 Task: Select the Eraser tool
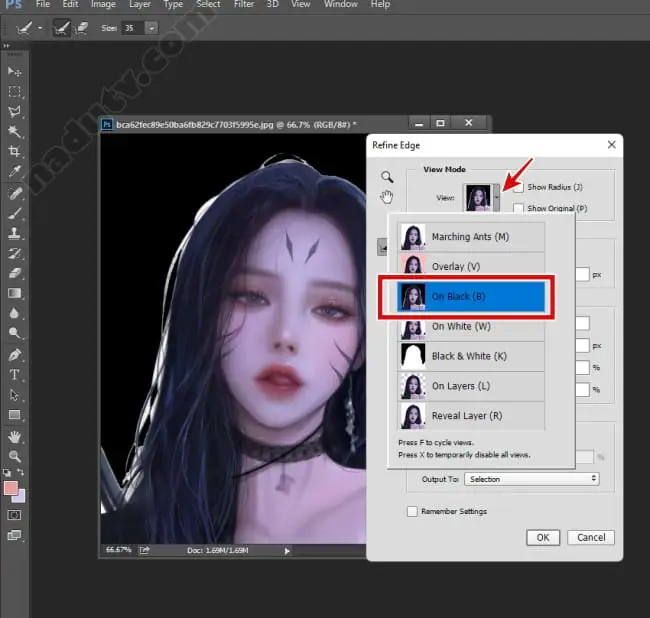click(15, 273)
